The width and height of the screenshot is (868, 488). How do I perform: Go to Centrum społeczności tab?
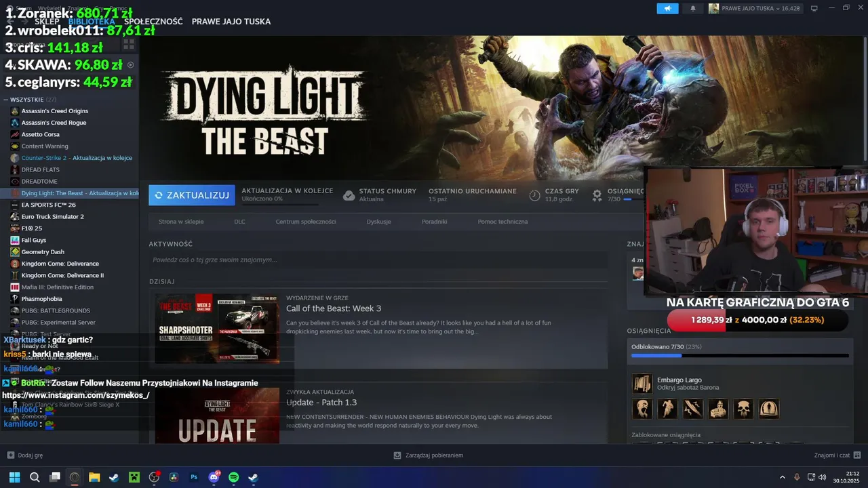[x=306, y=222]
